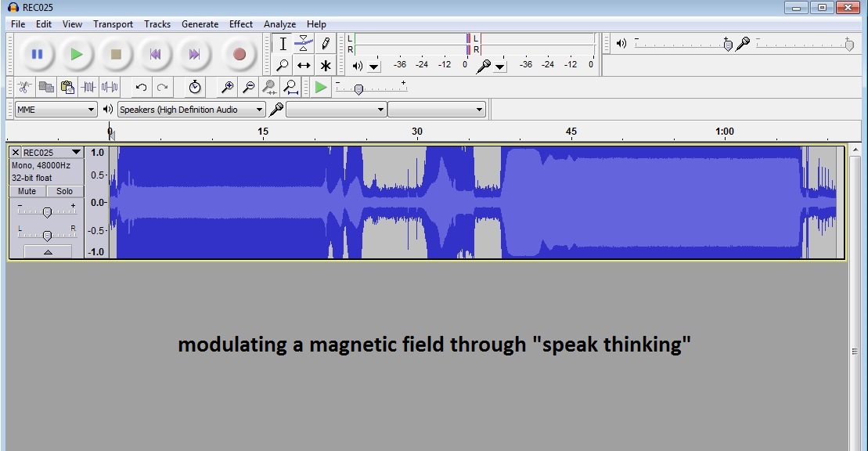This screenshot has width=868, height=451.
Task: Skip to start of the track
Action: pos(155,54)
